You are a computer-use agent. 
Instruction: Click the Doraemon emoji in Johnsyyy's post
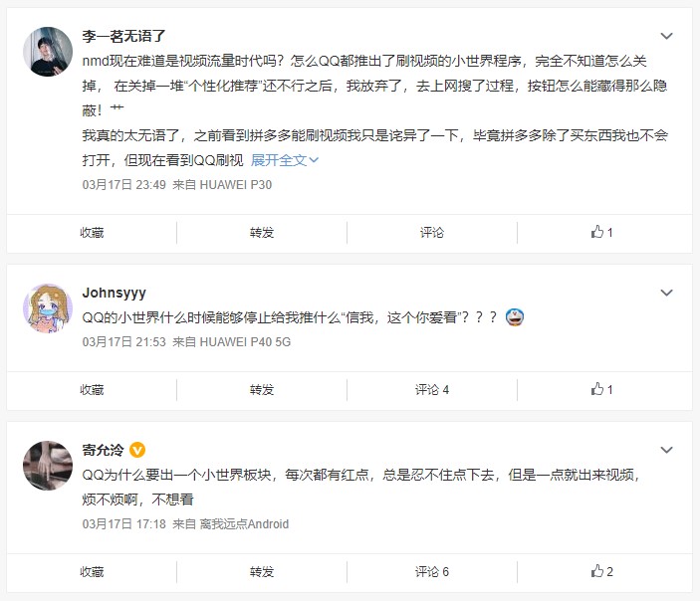(514, 317)
